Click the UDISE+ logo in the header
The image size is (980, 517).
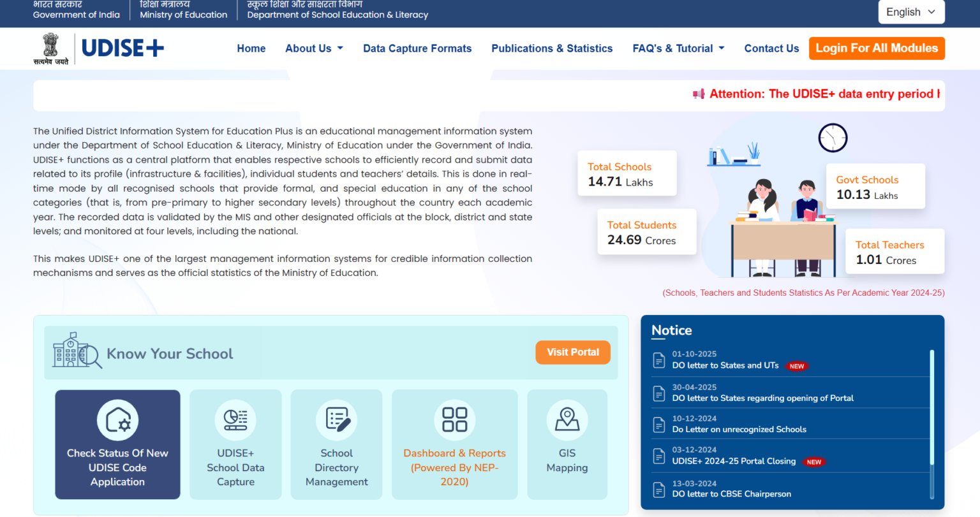(x=122, y=48)
